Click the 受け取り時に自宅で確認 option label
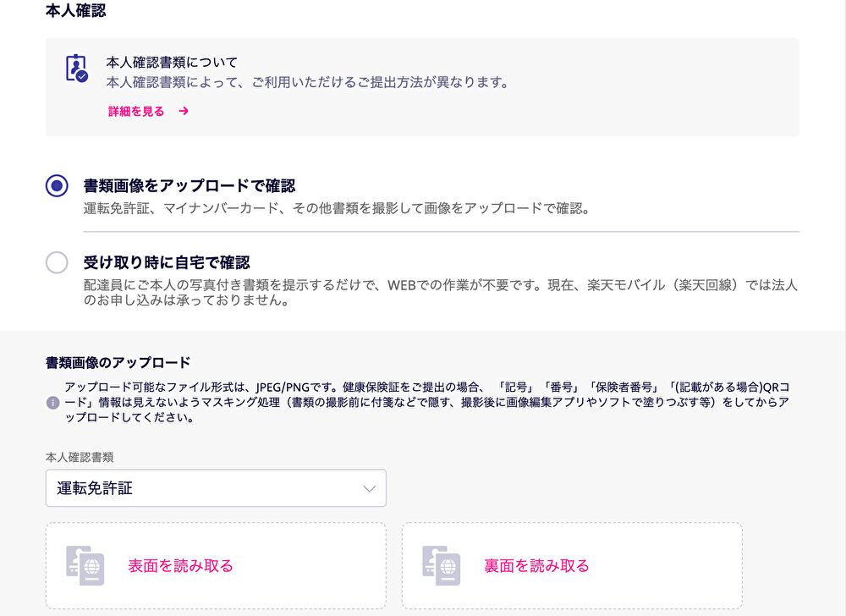Image resolution: width=846 pixels, height=616 pixels. click(x=167, y=262)
